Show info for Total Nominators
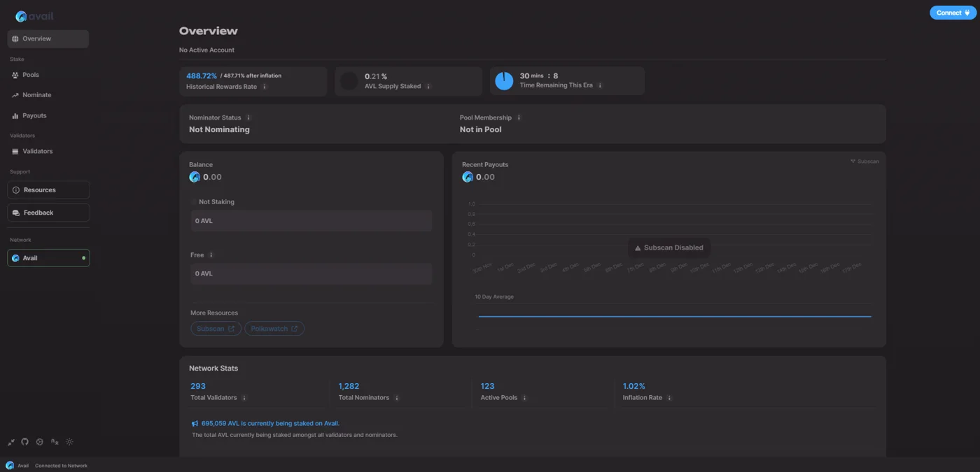Screen dimensions: 980x472 click(396, 398)
